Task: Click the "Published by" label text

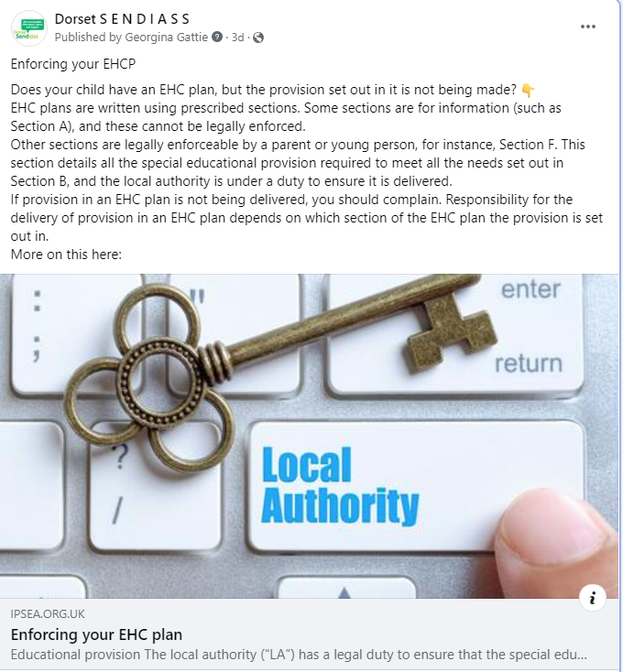Action: [x=88, y=38]
